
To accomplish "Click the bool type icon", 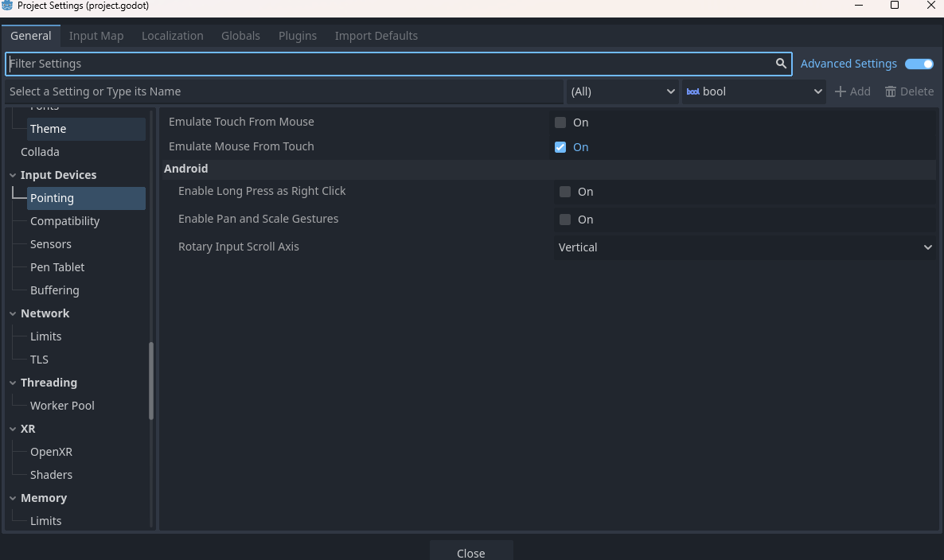I will [x=692, y=91].
